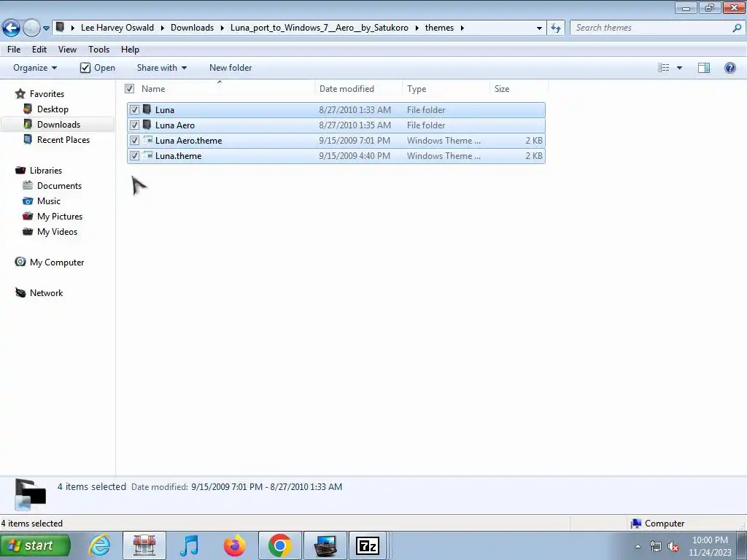This screenshot has width=747, height=560.
Task: Launch Firefox from the taskbar
Action: [x=234, y=545]
